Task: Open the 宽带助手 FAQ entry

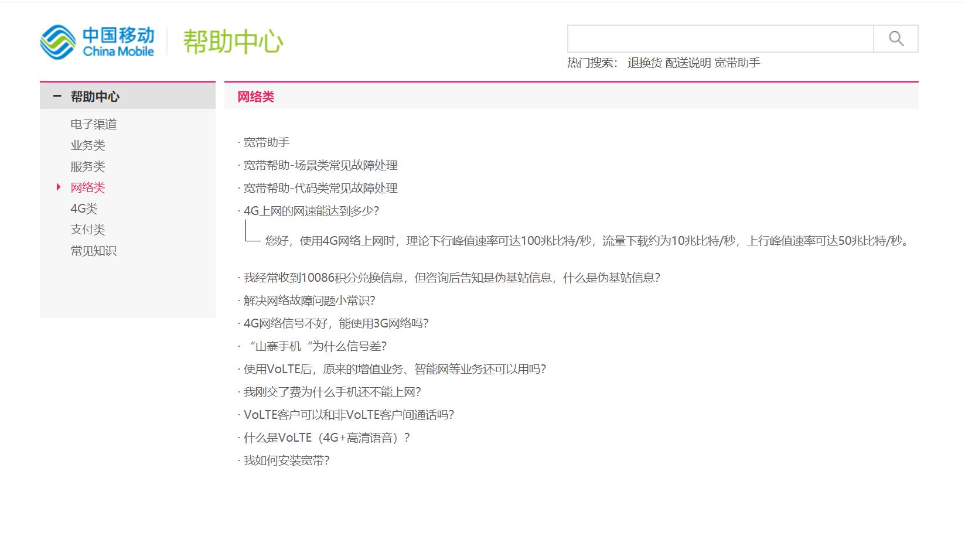Action: click(x=268, y=142)
